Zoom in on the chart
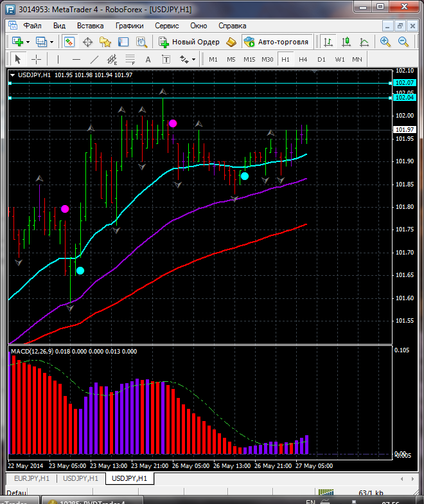Viewport: 424px width, 504px height. pos(385,42)
